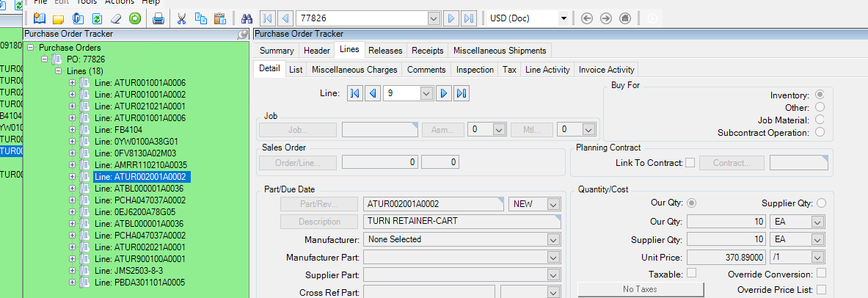Open attachments with the paperclip icon
The height and width of the screenshot is (298, 868).
click(x=78, y=18)
